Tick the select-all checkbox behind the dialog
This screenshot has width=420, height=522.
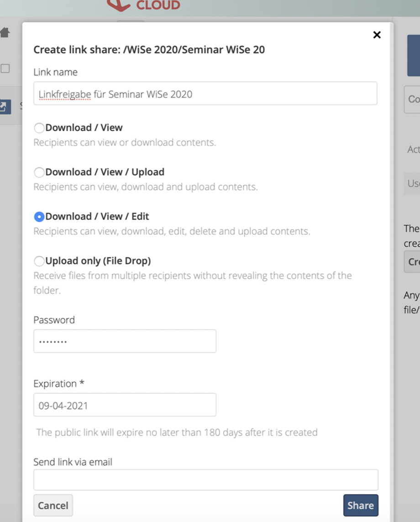click(x=5, y=68)
